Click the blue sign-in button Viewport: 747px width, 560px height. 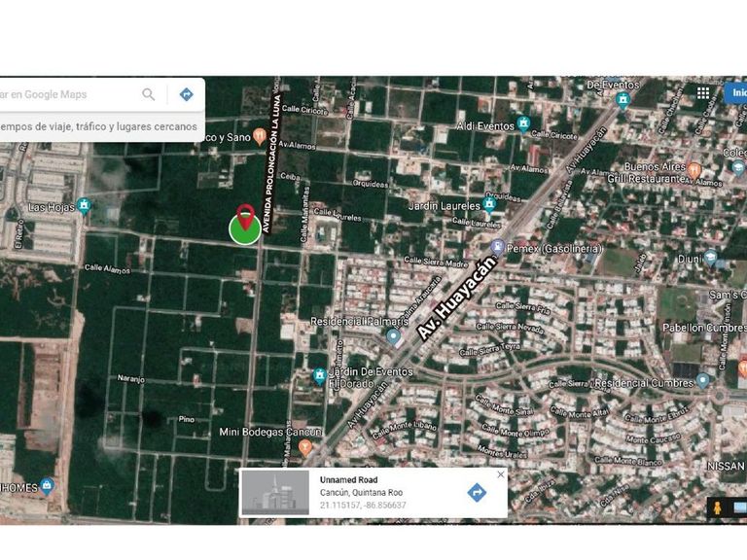point(736,93)
